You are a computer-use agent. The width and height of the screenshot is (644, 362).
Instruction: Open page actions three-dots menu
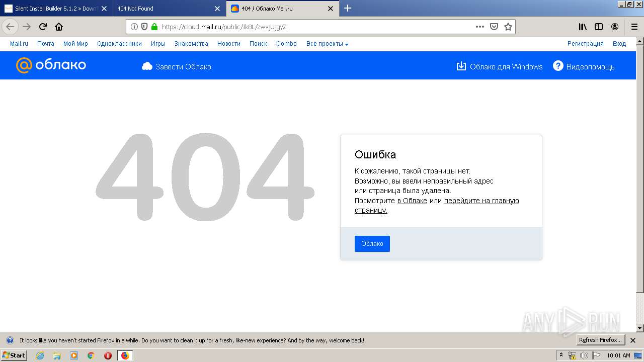(480, 27)
